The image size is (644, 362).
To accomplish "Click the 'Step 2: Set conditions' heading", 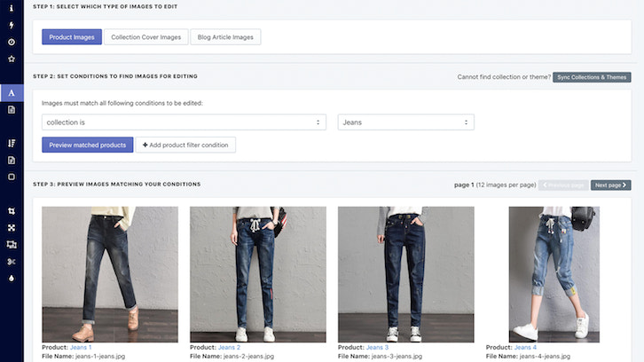I will point(115,76).
